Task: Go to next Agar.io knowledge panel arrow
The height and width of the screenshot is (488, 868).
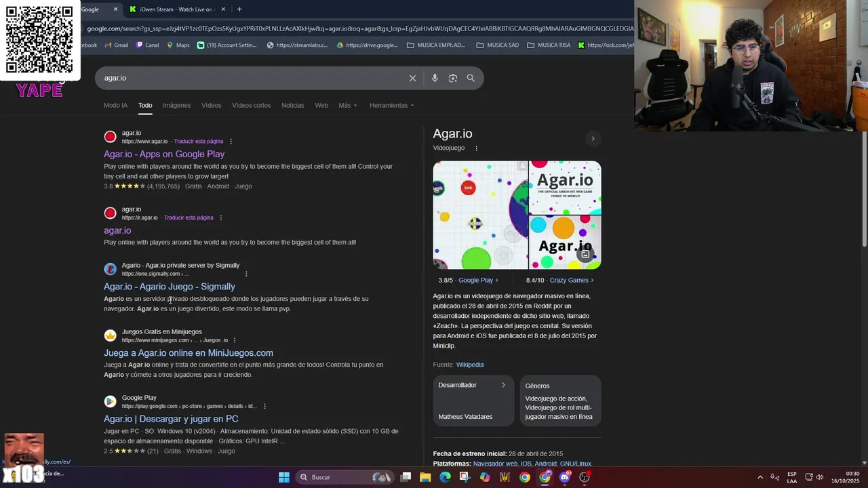Action: coord(593,139)
